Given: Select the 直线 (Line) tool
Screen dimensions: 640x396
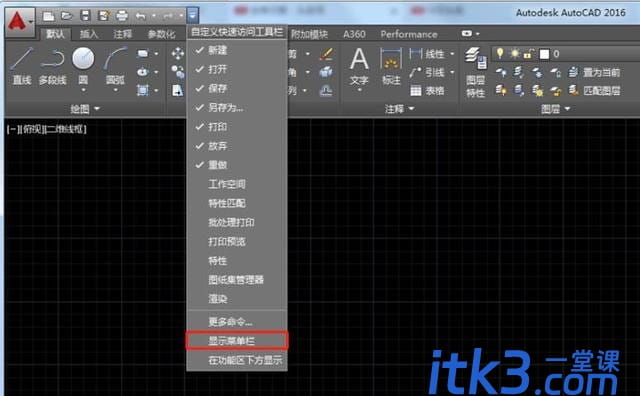Looking at the screenshot, I should [22, 66].
